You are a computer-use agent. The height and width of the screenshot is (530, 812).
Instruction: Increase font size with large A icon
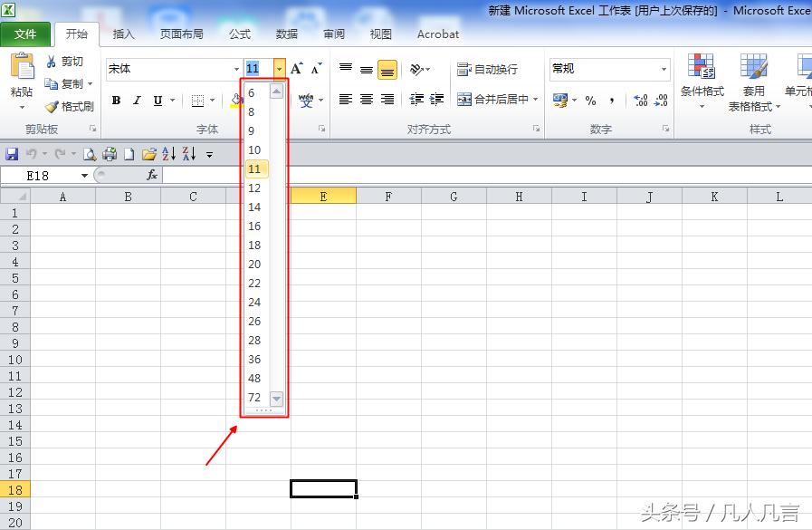point(296,68)
